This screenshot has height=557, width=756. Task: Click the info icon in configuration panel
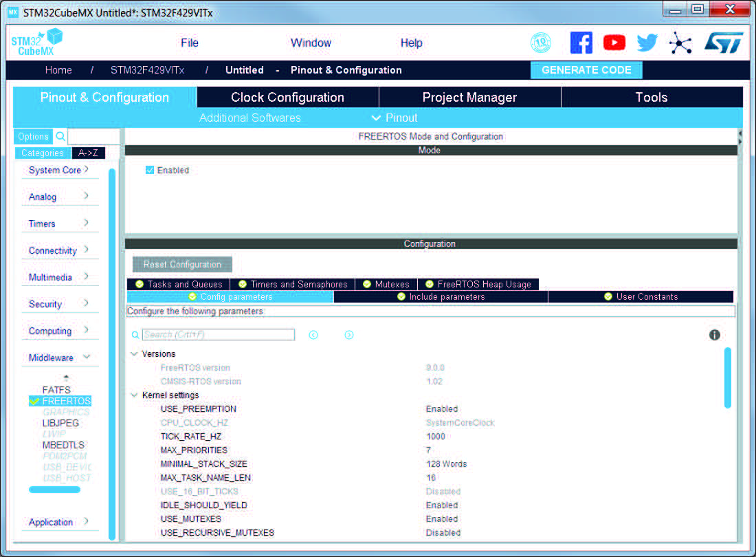(715, 335)
